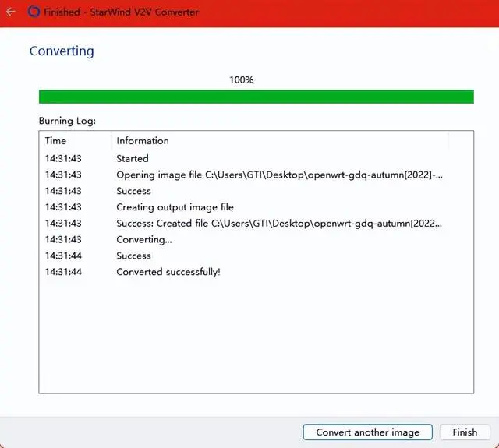Go back using the title bar arrow
The width and height of the screenshot is (499, 448).
pos(11,12)
